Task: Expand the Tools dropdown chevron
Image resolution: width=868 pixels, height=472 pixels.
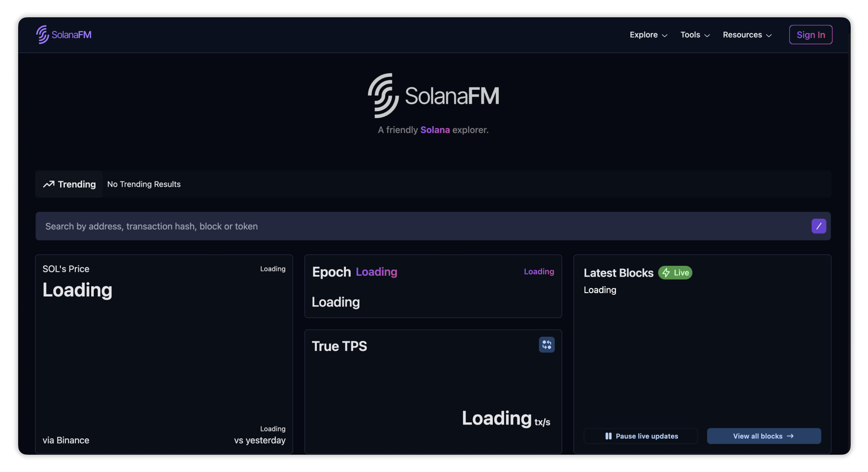Action: click(x=707, y=35)
